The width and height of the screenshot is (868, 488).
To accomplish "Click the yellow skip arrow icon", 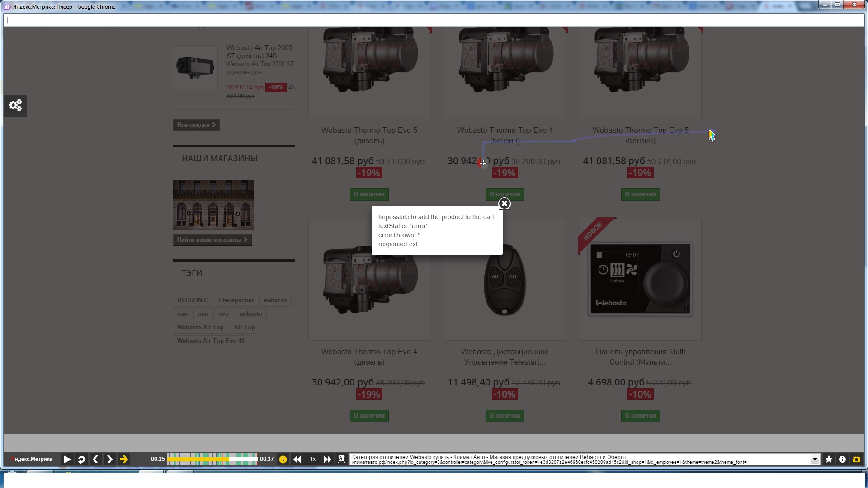I will 123,460.
